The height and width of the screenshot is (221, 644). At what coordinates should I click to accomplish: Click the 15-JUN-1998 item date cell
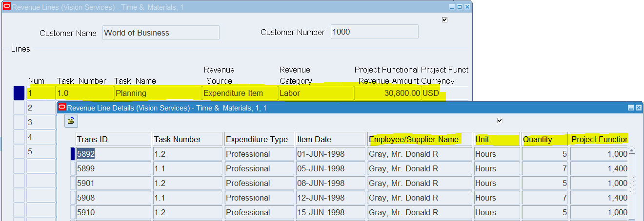pos(330,212)
